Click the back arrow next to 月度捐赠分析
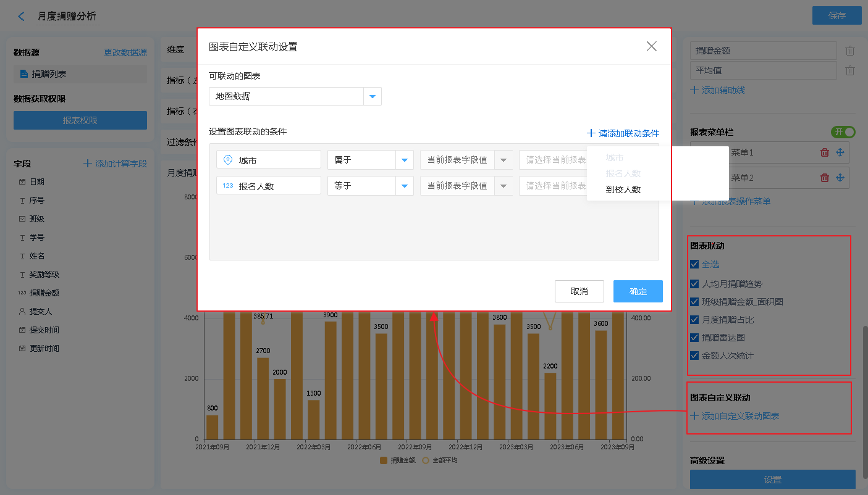Viewport: 868px width, 495px height. [22, 17]
